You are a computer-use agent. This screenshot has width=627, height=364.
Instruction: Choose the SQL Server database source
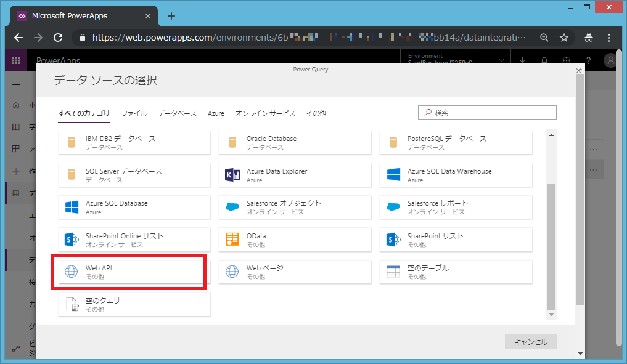[134, 175]
